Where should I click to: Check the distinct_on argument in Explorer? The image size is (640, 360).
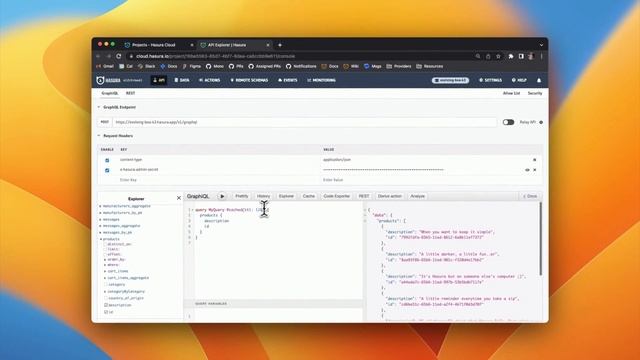105,244
